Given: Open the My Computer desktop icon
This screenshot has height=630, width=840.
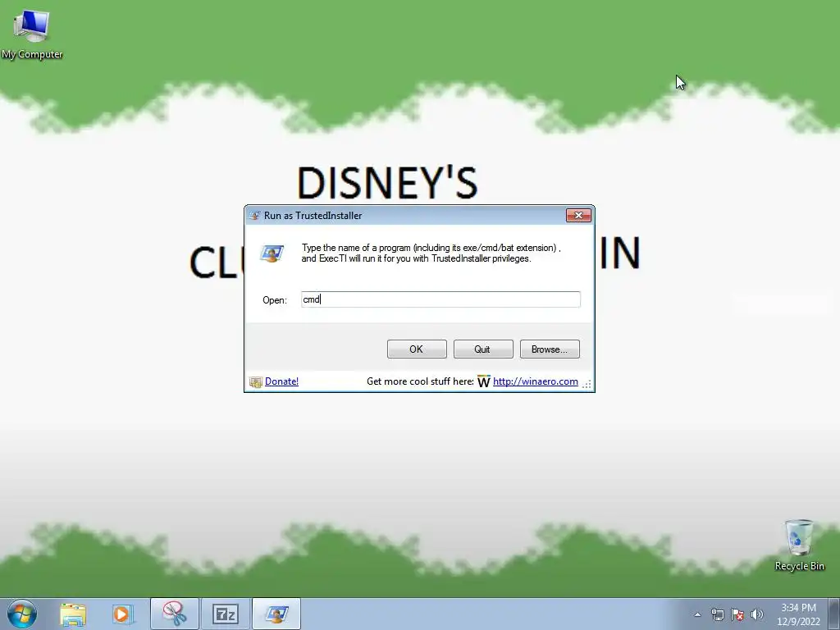Looking at the screenshot, I should (32, 33).
